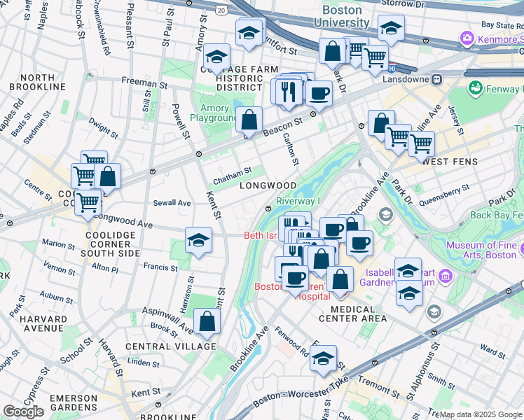Viewport: 524px width, 420px height.
Task: Click the transit stop on Beacon St near Carlton St
Action: (313, 114)
